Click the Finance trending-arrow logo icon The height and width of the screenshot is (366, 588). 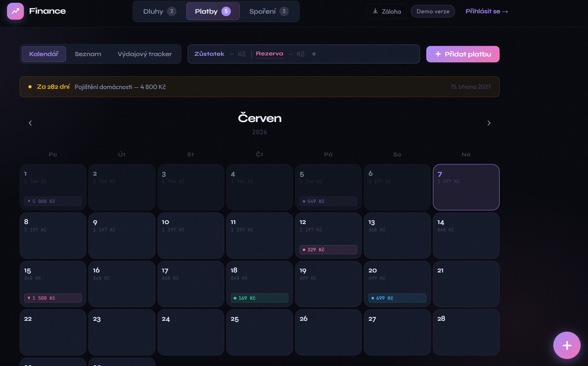(15, 11)
